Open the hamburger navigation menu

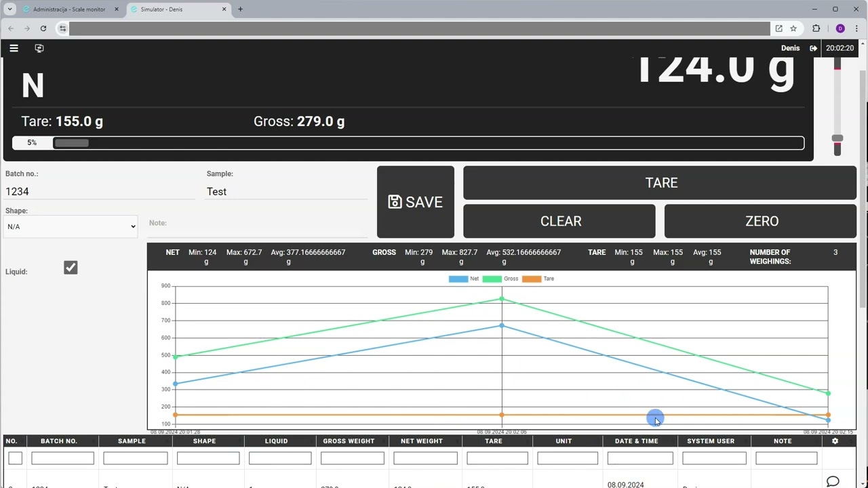(x=14, y=48)
